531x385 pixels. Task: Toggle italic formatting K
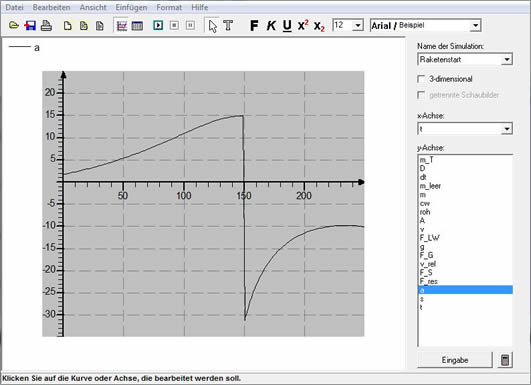271,25
